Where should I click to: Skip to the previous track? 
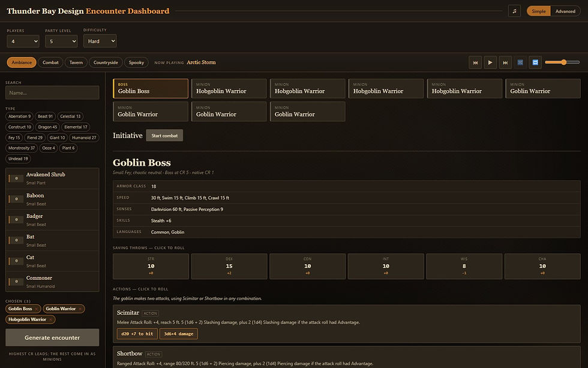[475, 62]
